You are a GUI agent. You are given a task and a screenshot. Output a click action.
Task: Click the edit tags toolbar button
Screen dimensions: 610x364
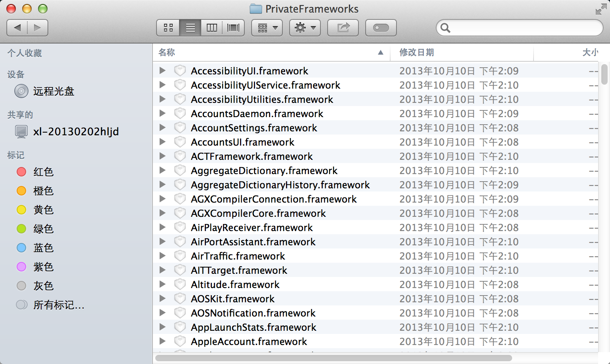(x=381, y=28)
